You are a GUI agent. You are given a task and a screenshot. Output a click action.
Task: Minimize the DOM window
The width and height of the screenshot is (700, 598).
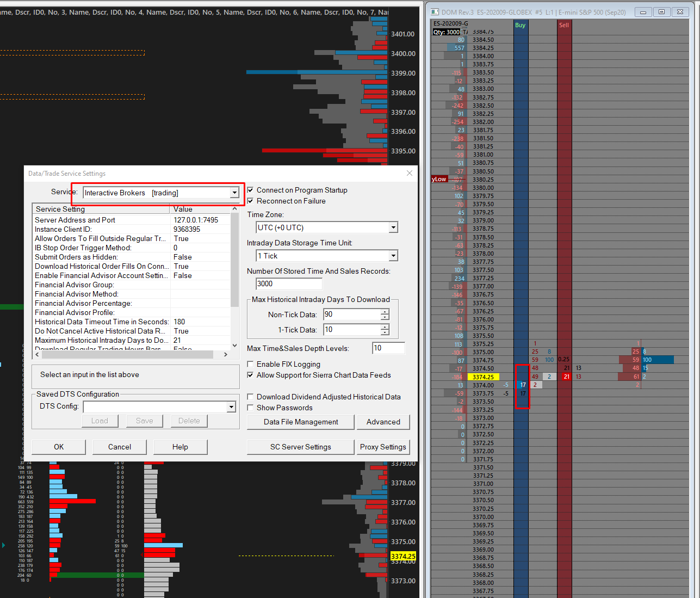point(643,12)
